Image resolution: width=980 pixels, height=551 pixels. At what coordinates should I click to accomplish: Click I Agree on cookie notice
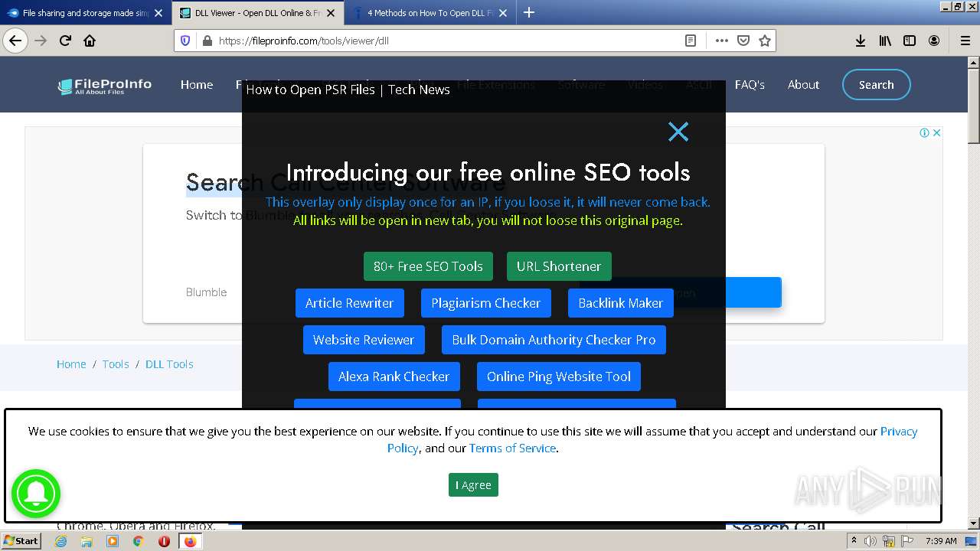tap(473, 485)
